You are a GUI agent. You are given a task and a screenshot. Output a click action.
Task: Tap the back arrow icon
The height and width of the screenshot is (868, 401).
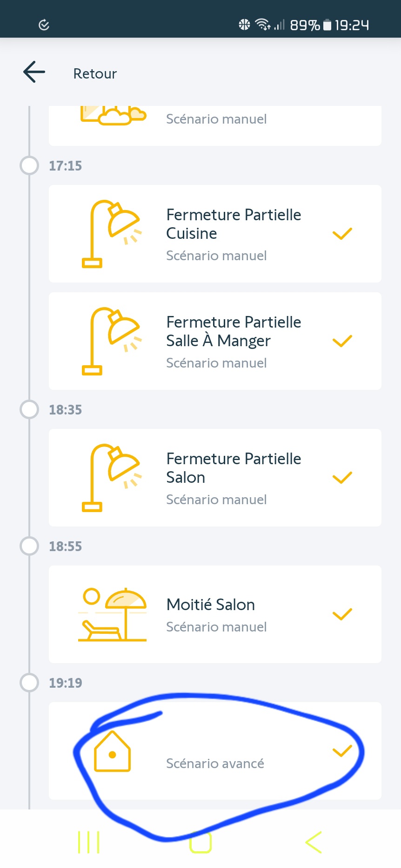pos(34,72)
